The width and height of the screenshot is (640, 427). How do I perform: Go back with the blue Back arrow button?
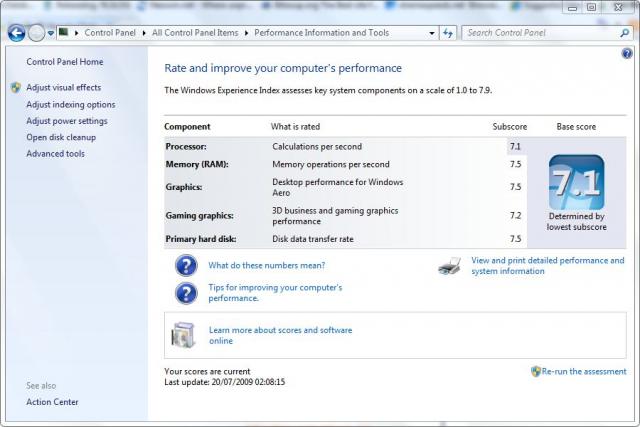(16, 33)
